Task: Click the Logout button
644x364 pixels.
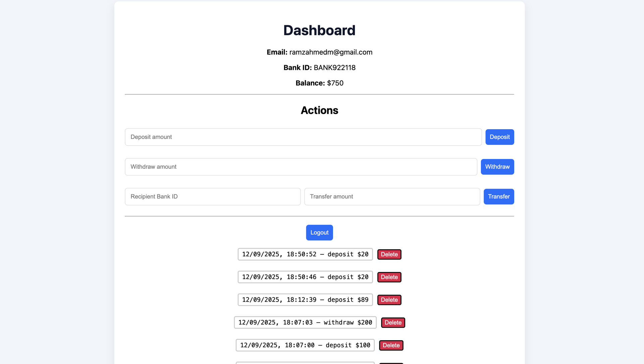Action: pyautogui.click(x=319, y=232)
